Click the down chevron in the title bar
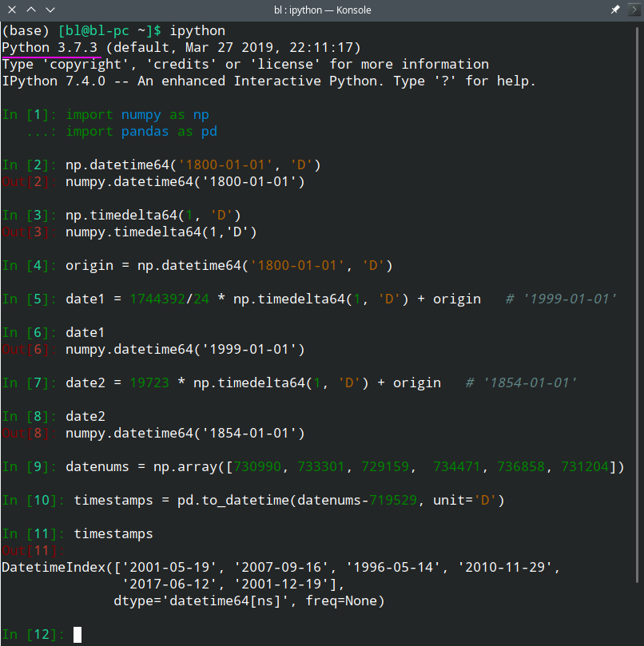This screenshot has height=646, width=644. pos(50,10)
